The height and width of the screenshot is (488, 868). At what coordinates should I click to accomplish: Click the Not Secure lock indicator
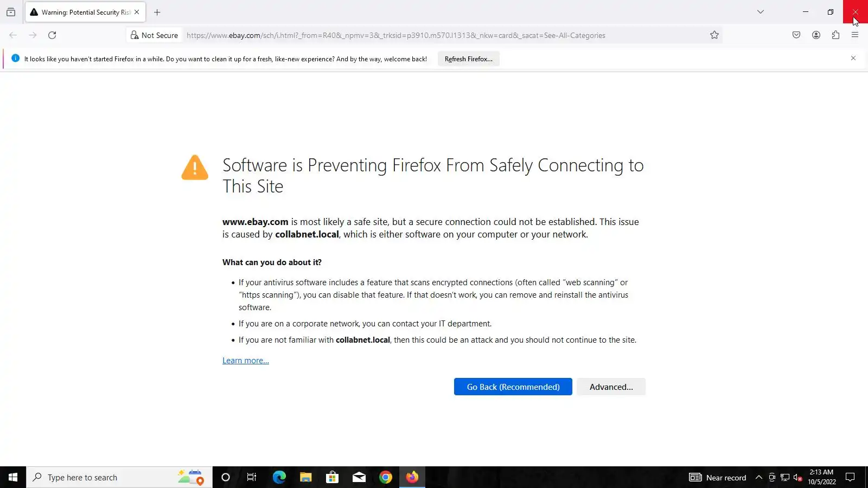tap(154, 35)
